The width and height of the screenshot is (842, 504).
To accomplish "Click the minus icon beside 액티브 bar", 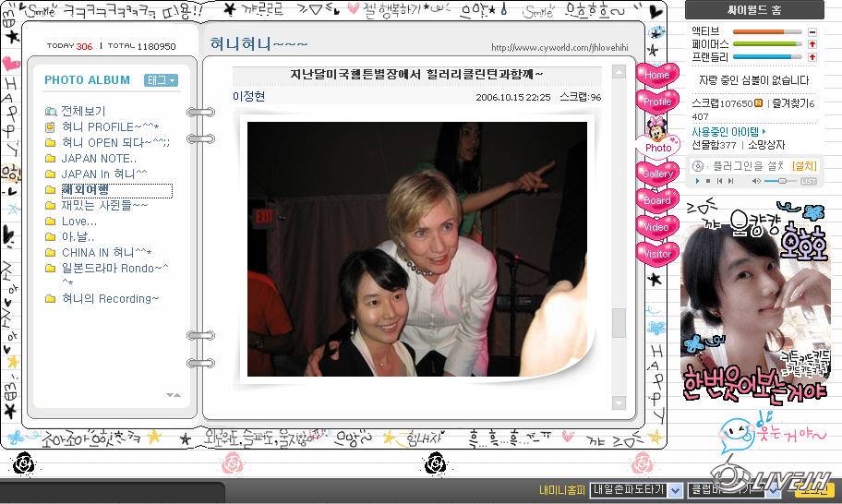I will coord(812,31).
